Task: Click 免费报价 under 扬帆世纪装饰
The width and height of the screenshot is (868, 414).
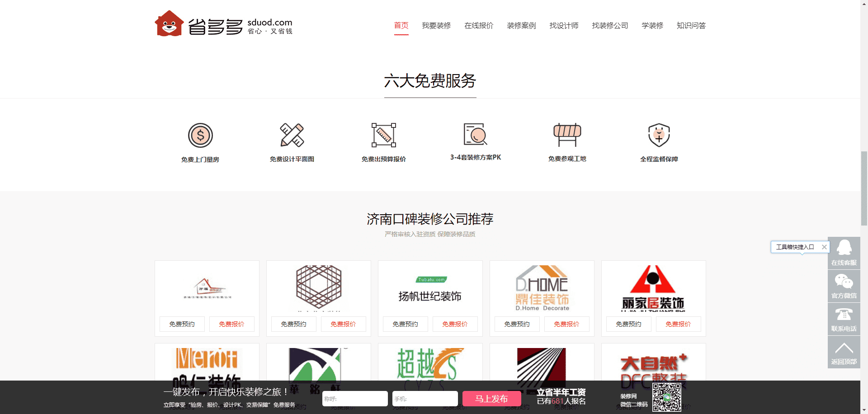Action: (455, 324)
